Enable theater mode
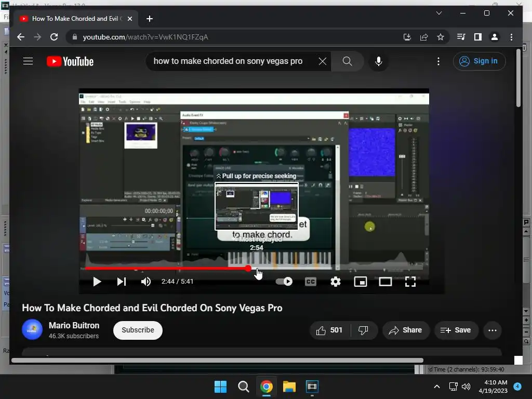Viewport: 532px width, 399px height. click(x=385, y=282)
